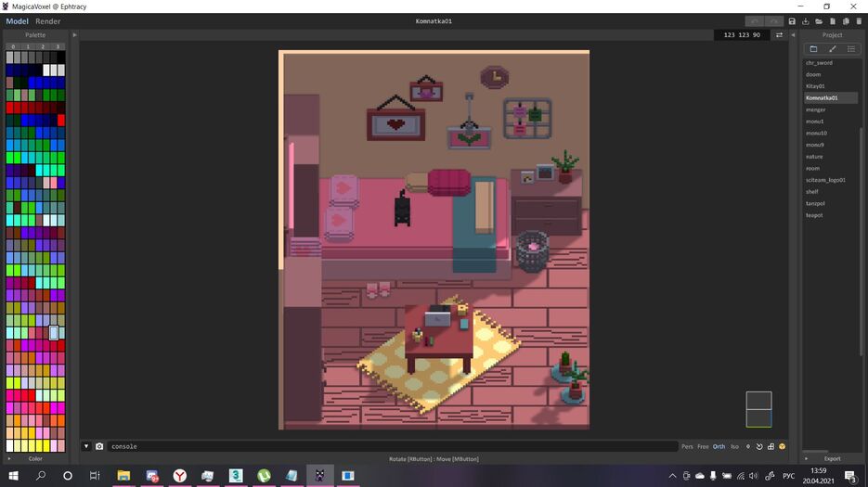Open the teapot project
Viewport: 868px width, 487px height.
click(x=814, y=215)
